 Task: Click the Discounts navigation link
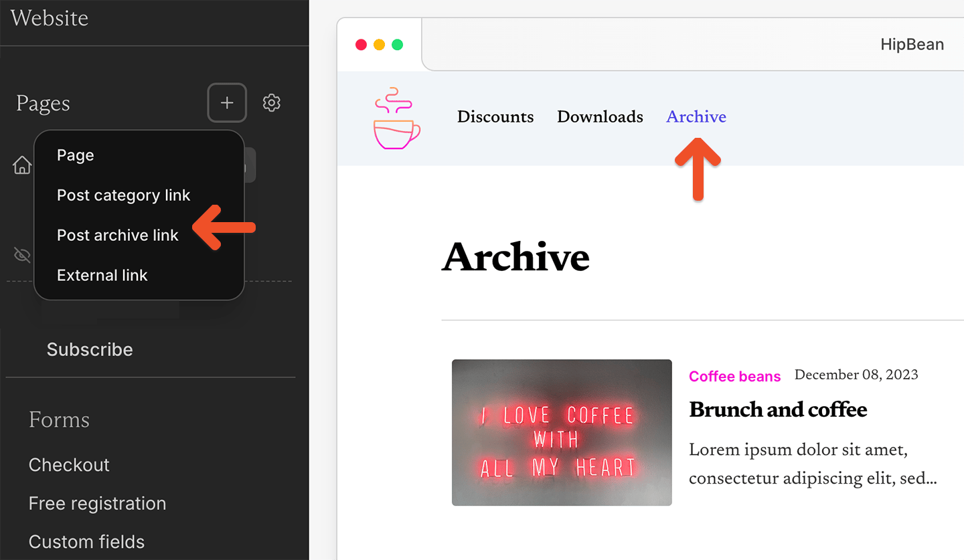tap(495, 117)
